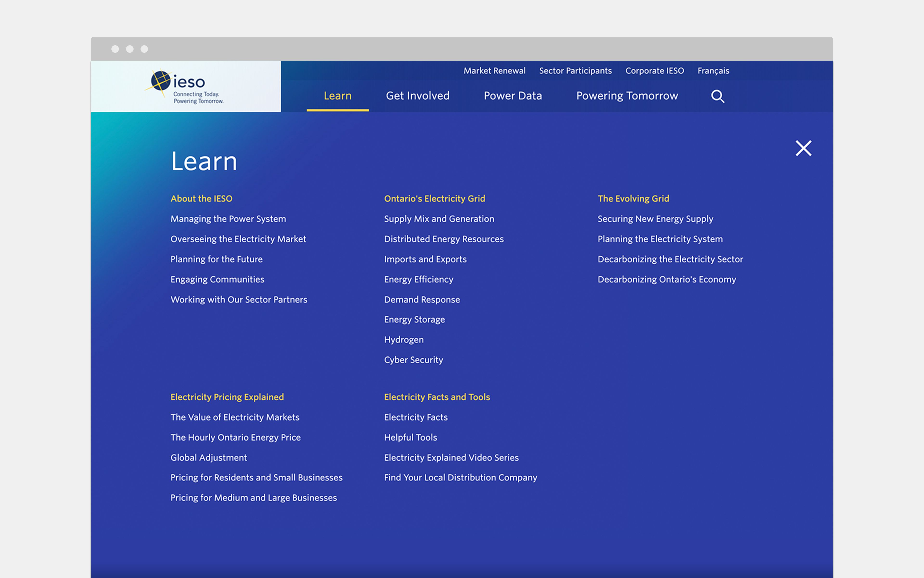Visit Corporate IESO
924x578 pixels.
(x=654, y=71)
